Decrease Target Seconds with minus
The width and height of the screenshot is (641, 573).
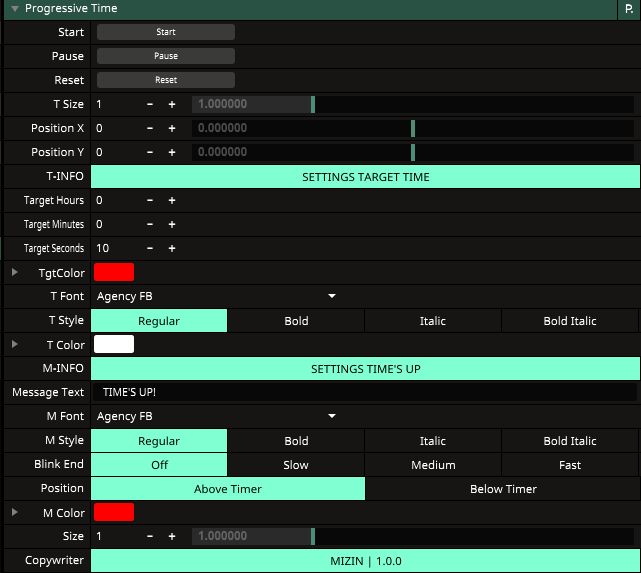tap(150, 248)
